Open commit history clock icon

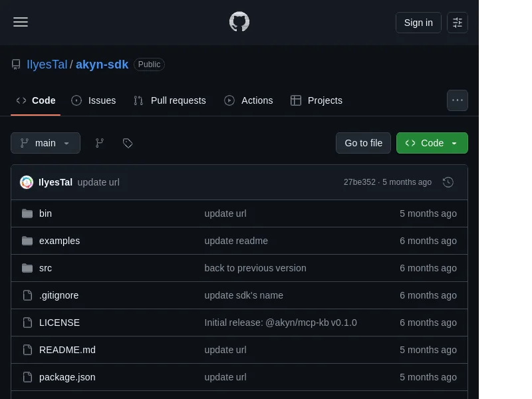click(x=448, y=182)
